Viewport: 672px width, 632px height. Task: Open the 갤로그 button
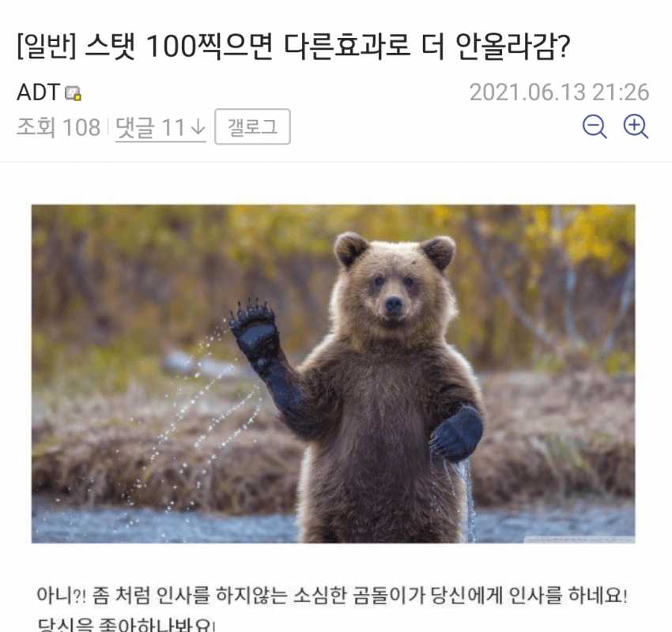(252, 126)
